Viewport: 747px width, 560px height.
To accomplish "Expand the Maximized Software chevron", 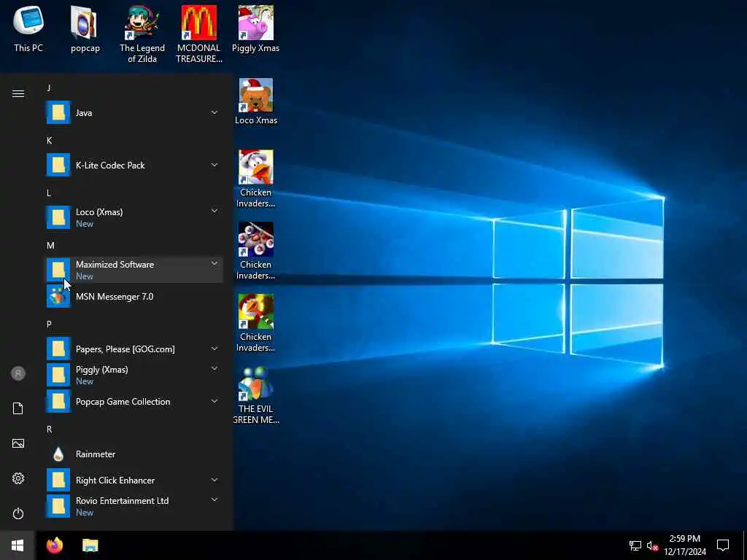I will (x=214, y=263).
